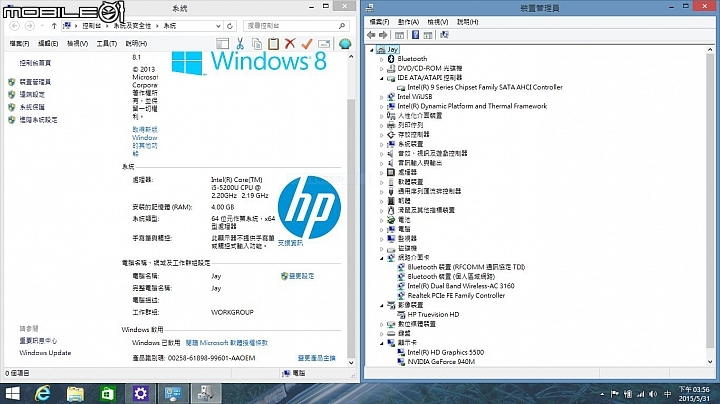
Task: Click 進階系統設定 link in System sidebar
Action: (x=38, y=120)
